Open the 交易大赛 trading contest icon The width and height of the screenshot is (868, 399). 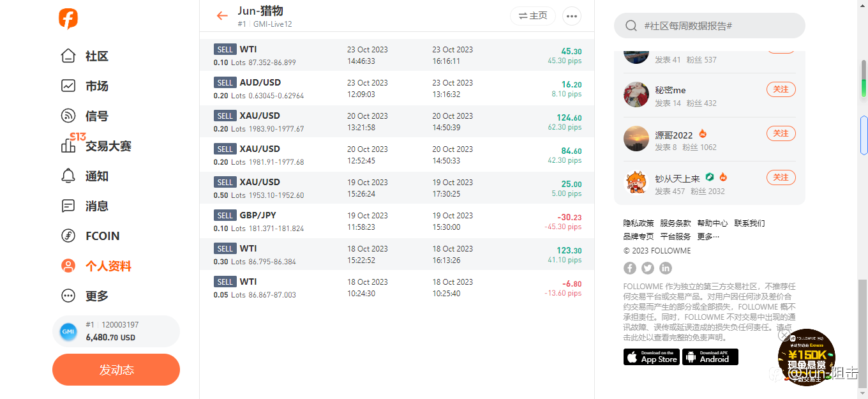(68, 146)
